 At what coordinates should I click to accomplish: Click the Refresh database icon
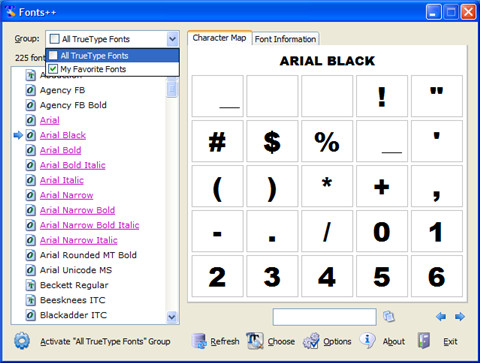point(199,341)
